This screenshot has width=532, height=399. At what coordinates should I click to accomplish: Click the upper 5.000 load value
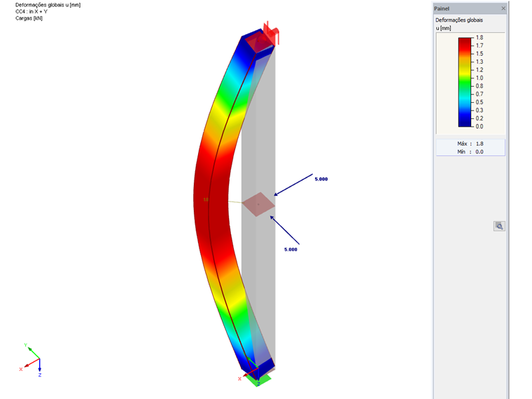tap(321, 179)
